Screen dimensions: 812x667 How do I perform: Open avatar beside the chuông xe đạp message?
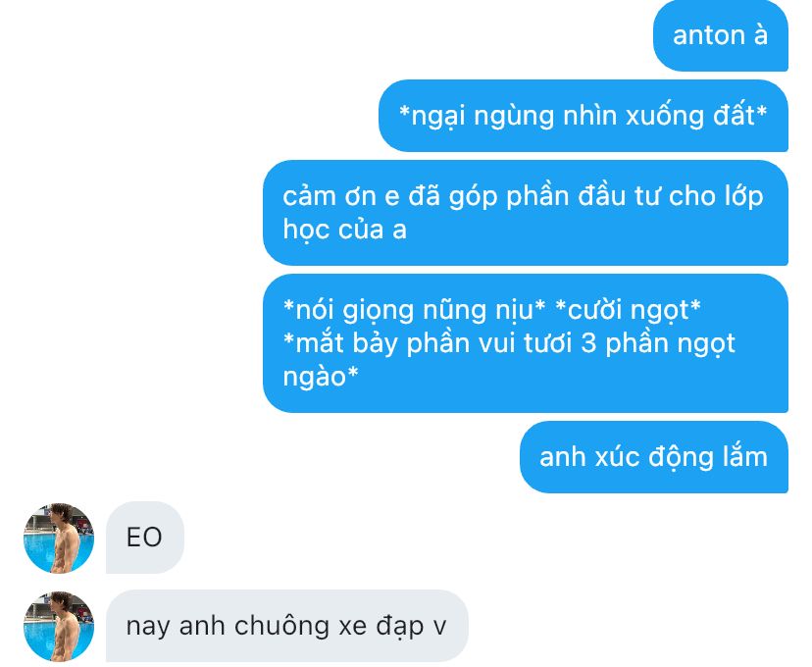[59, 626]
